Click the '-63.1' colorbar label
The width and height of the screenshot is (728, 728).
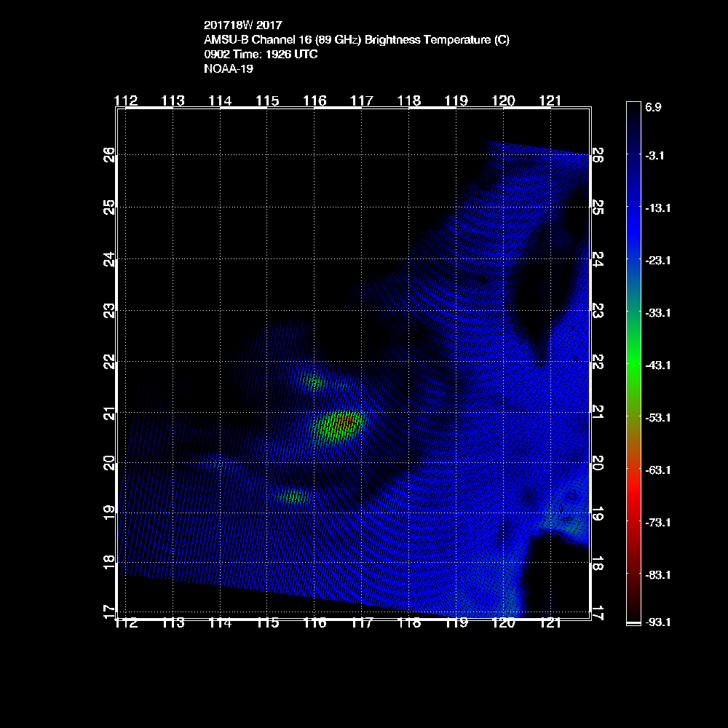pos(658,470)
